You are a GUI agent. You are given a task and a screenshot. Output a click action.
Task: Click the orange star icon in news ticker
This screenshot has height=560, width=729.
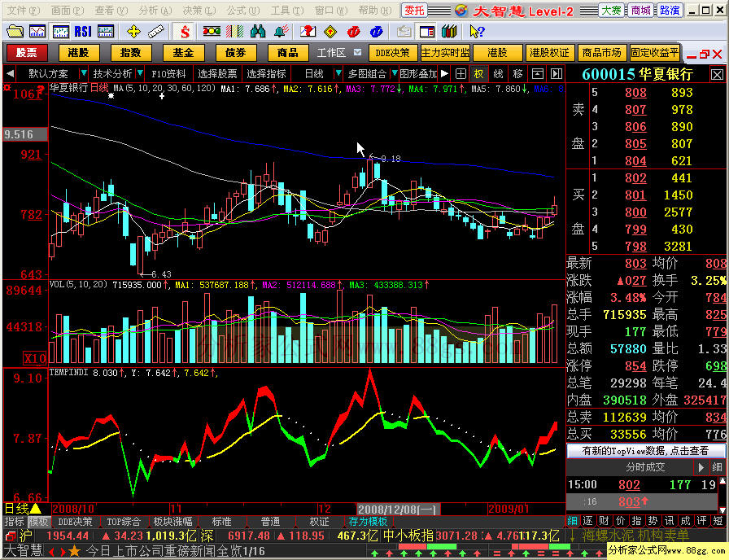coord(74,552)
